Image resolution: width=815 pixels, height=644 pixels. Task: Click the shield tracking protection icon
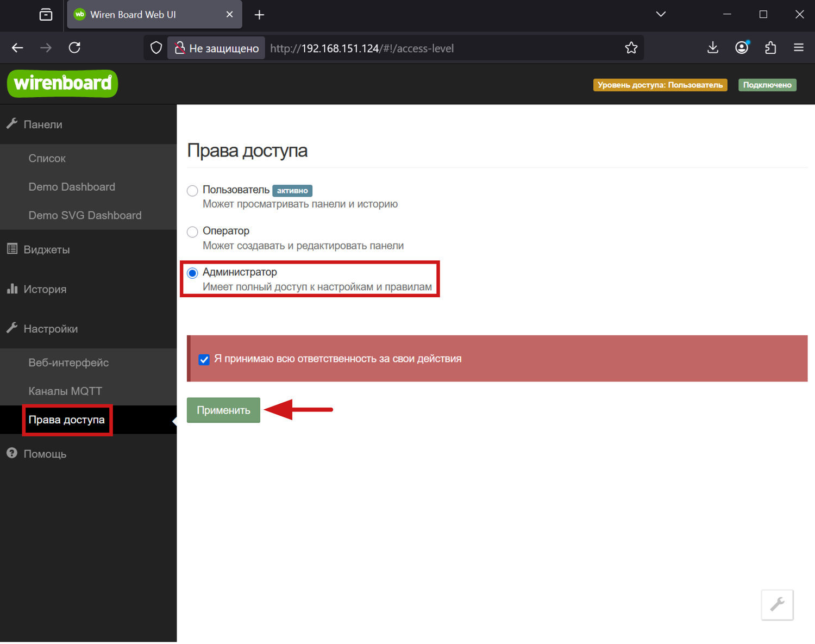156,48
